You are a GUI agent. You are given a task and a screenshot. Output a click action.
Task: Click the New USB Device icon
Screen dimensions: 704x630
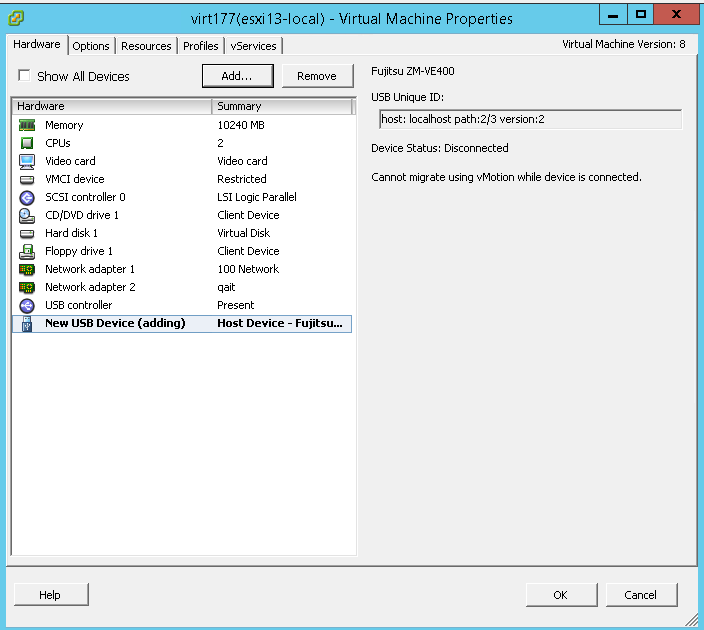(x=27, y=323)
